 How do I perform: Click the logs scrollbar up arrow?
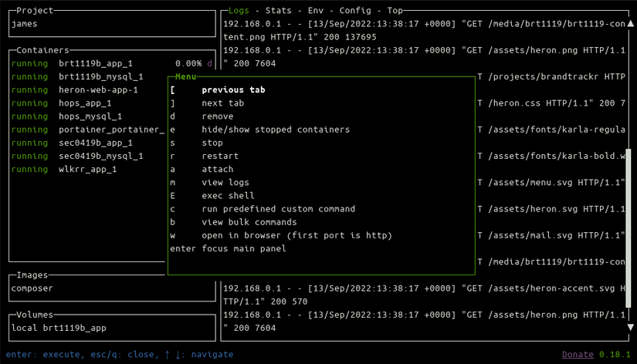coord(631,24)
